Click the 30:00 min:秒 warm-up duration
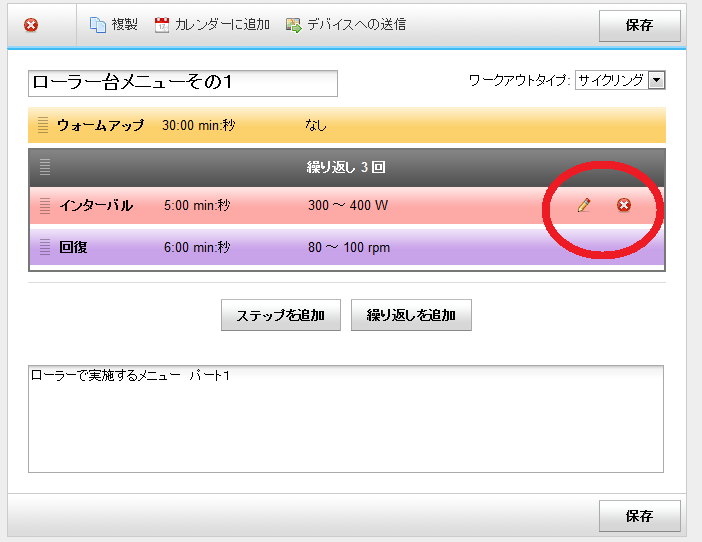 coord(198,125)
